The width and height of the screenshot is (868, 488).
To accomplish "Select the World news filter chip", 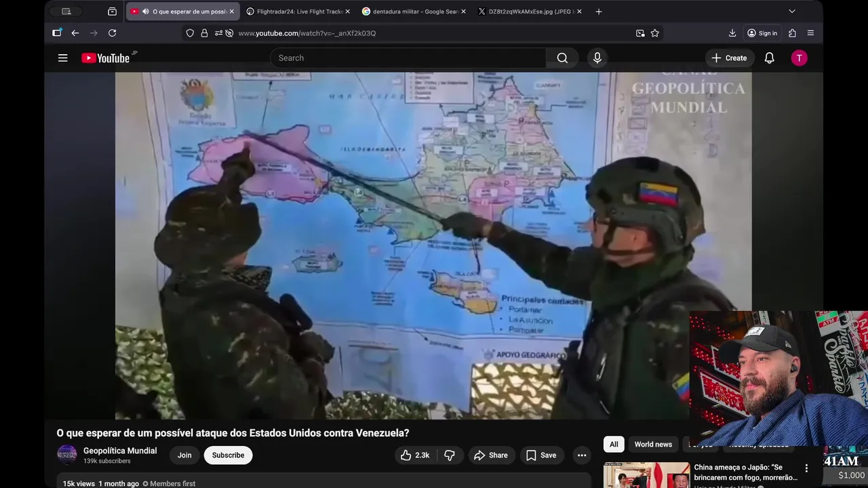I will click(x=653, y=445).
